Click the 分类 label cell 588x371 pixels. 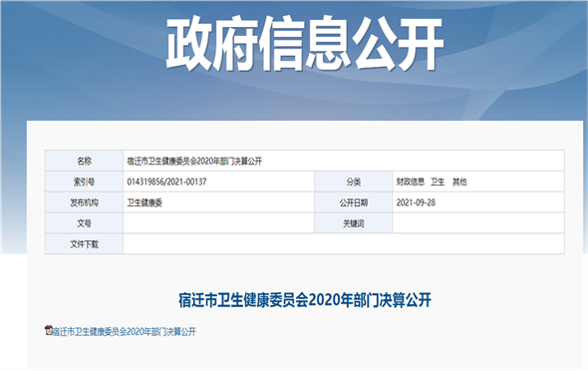353,182
